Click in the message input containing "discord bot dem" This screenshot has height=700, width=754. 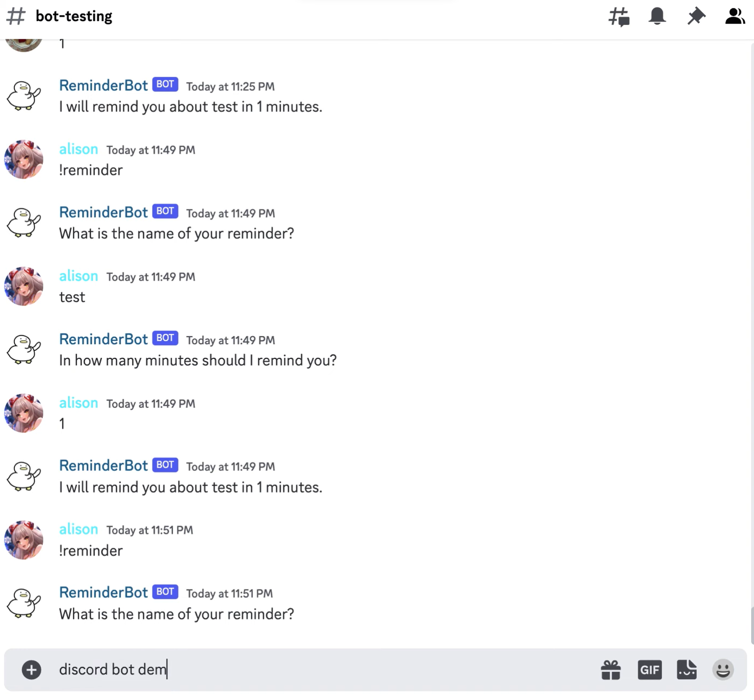click(325, 669)
